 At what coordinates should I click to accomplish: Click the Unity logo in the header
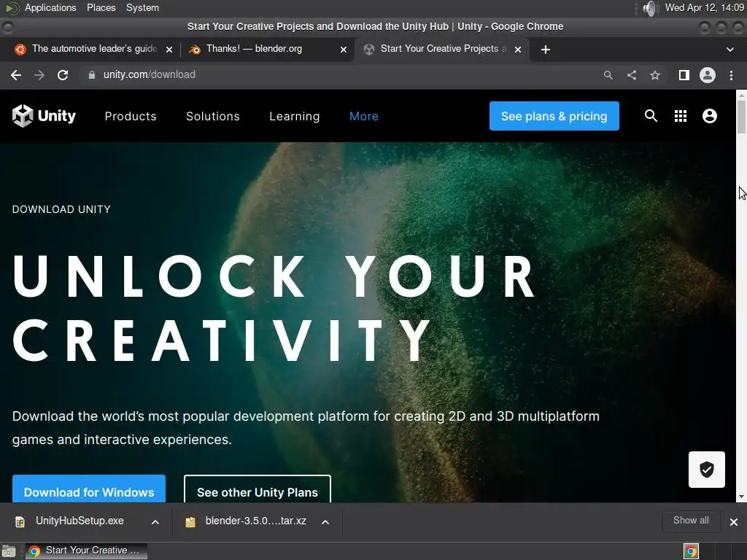coord(44,116)
